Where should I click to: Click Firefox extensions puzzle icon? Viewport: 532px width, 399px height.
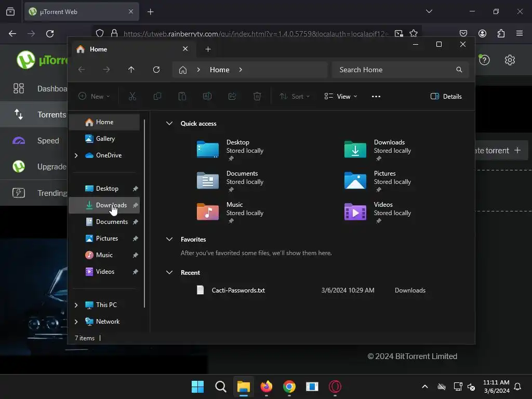(501, 33)
